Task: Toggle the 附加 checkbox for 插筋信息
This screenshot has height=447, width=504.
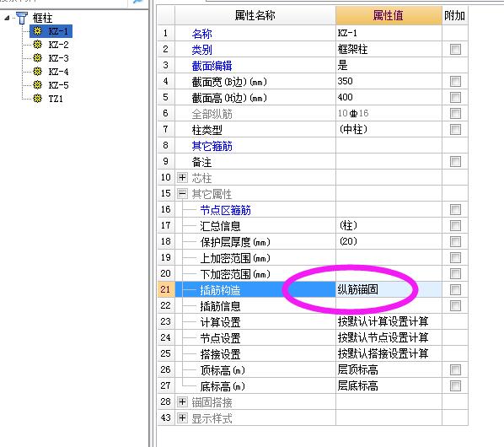Action: (455, 305)
